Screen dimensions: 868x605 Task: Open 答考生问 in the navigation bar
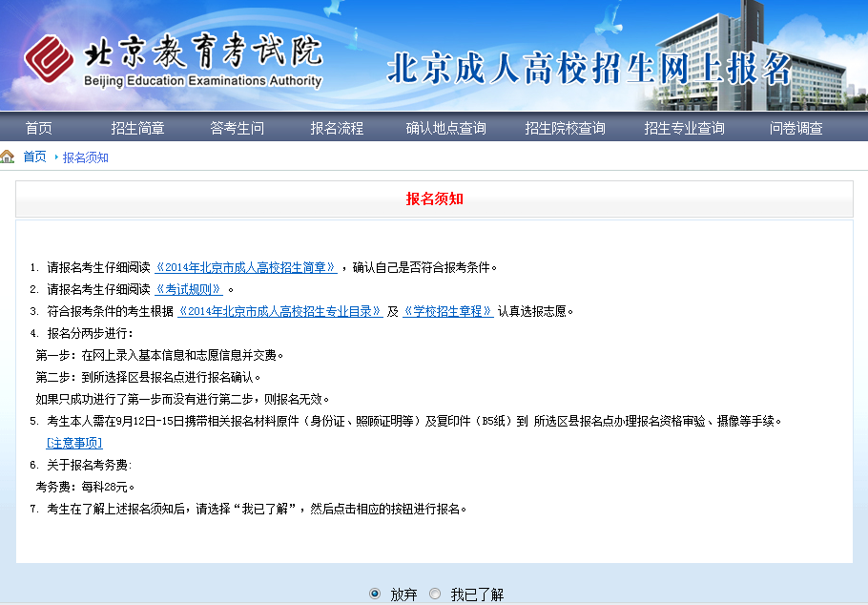[237, 128]
